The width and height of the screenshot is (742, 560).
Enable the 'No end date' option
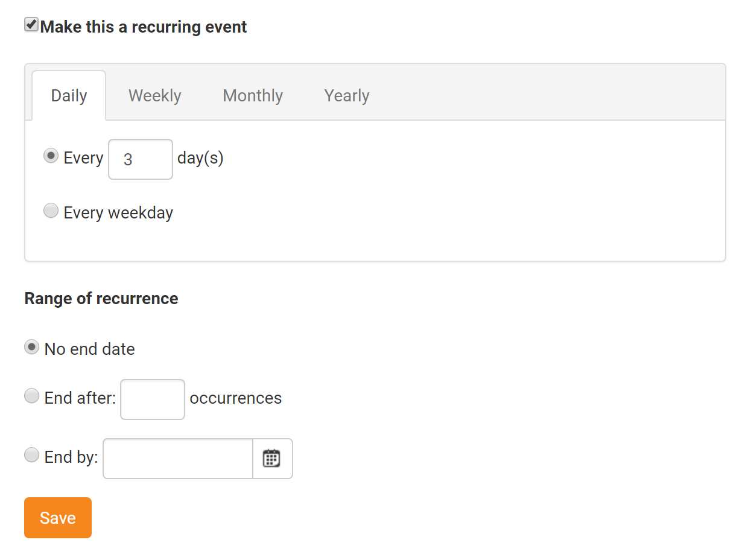coord(31,347)
